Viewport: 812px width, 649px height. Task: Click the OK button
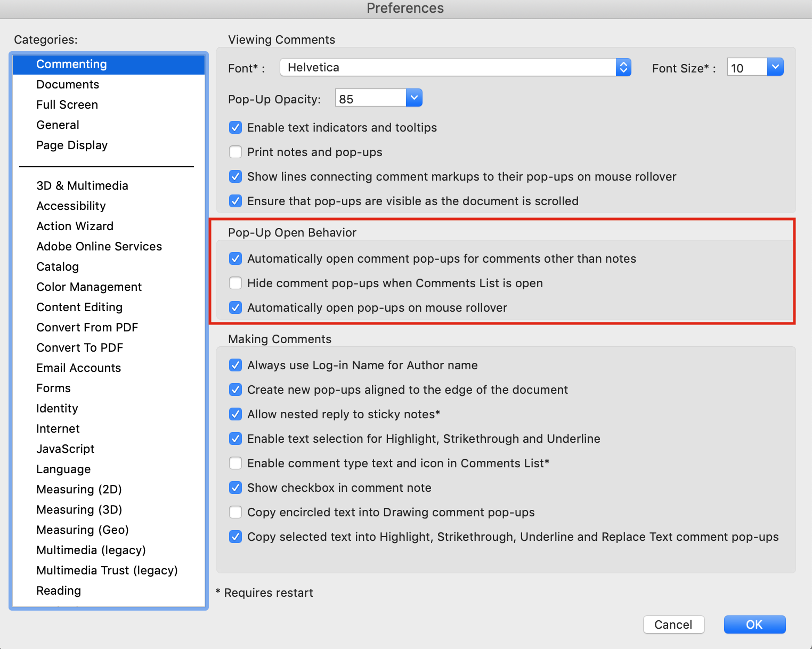point(754,624)
